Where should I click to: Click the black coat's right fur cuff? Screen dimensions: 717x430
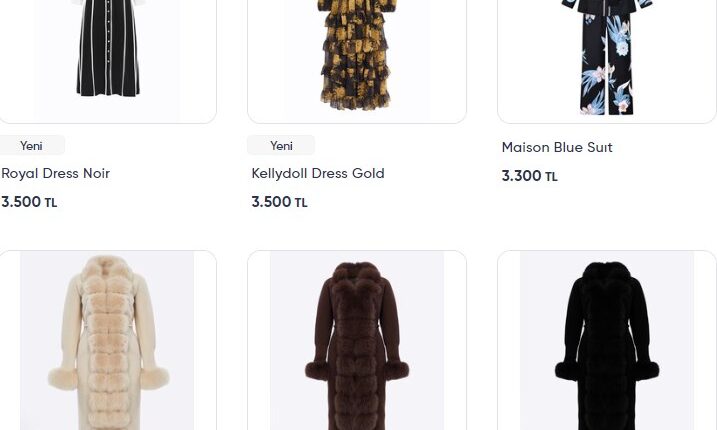pyautogui.click(x=645, y=370)
